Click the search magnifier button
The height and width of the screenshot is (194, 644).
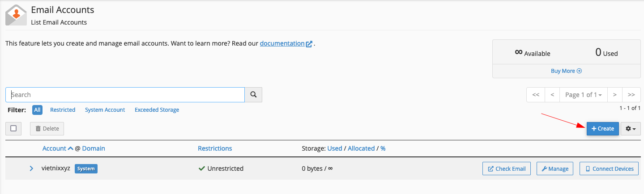pyautogui.click(x=253, y=95)
